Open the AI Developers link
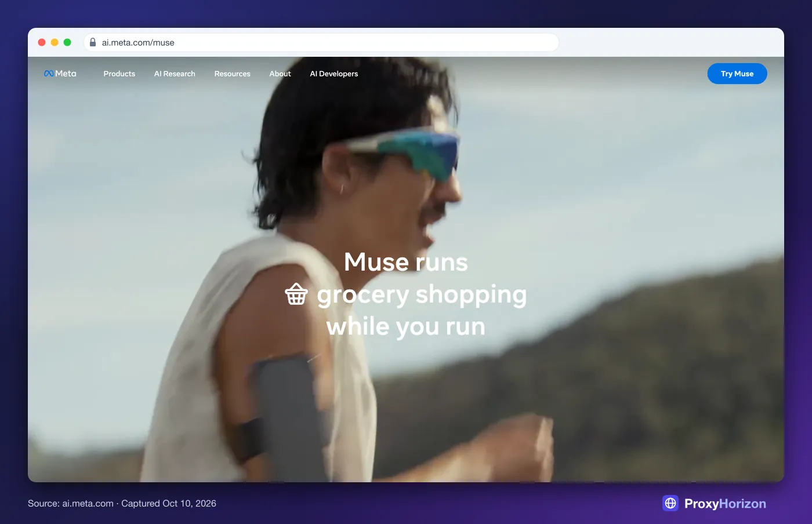The width and height of the screenshot is (812, 524). 334,74
